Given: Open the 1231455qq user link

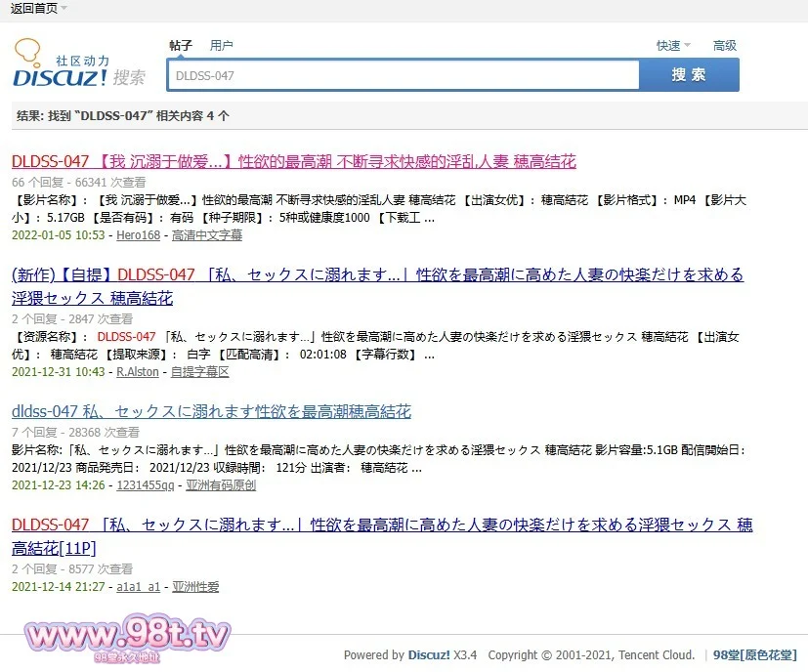Looking at the screenshot, I should 146,485.
